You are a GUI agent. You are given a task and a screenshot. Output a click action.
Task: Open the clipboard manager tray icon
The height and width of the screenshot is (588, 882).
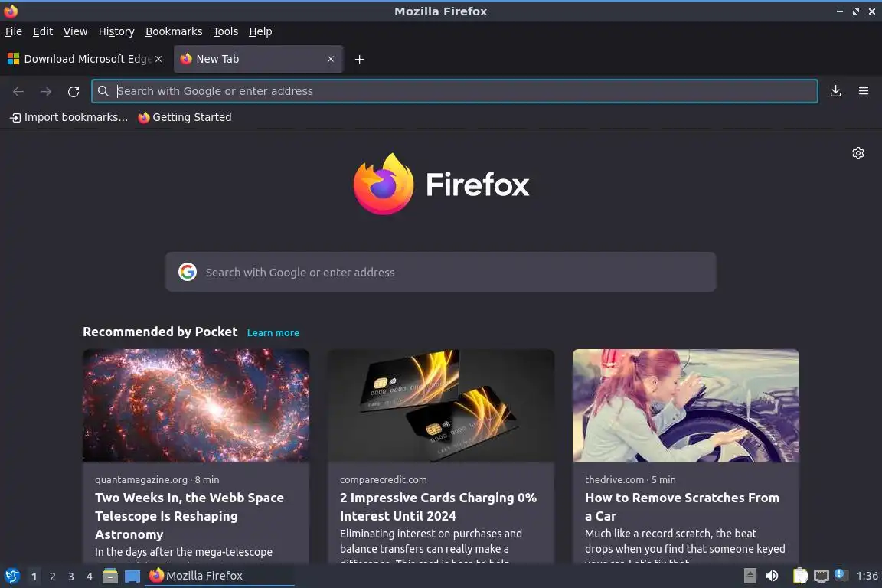point(800,576)
